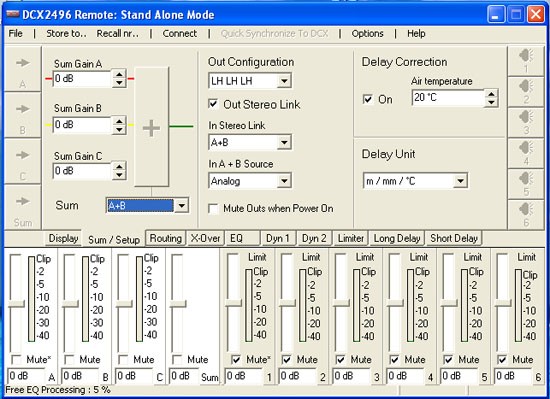Image resolution: width=550 pixels, height=399 pixels.
Task: Switch to the Dyn 2 tab
Action: (x=314, y=238)
